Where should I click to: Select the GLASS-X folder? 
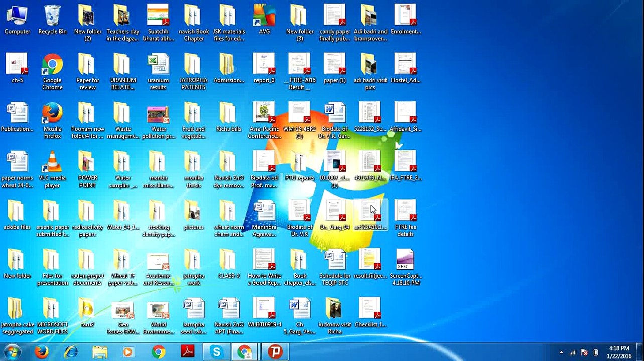[229, 264]
